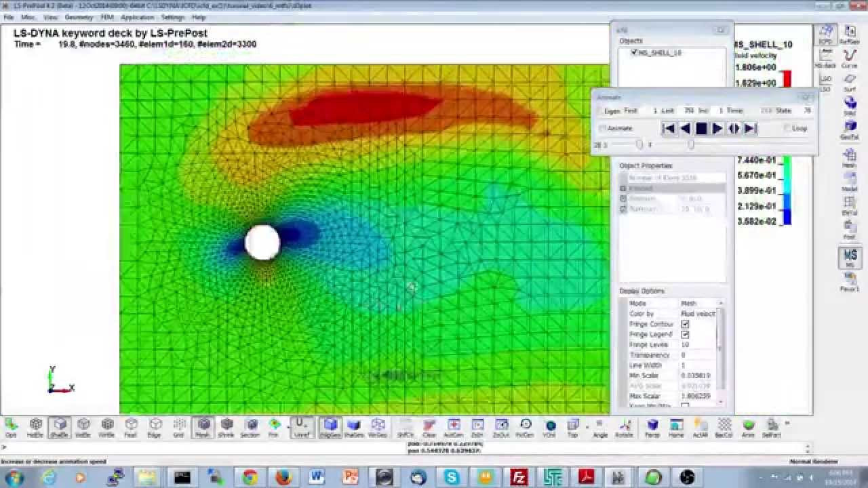
Task: Select the Shaded Geometry (ShaGeo) icon
Action: click(x=354, y=426)
